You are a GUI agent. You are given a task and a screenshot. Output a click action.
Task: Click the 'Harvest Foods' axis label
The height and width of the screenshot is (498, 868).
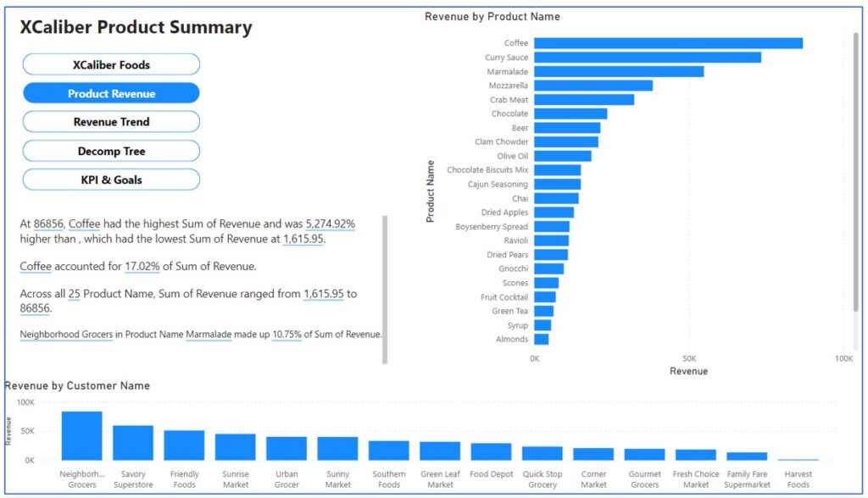point(798,479)
